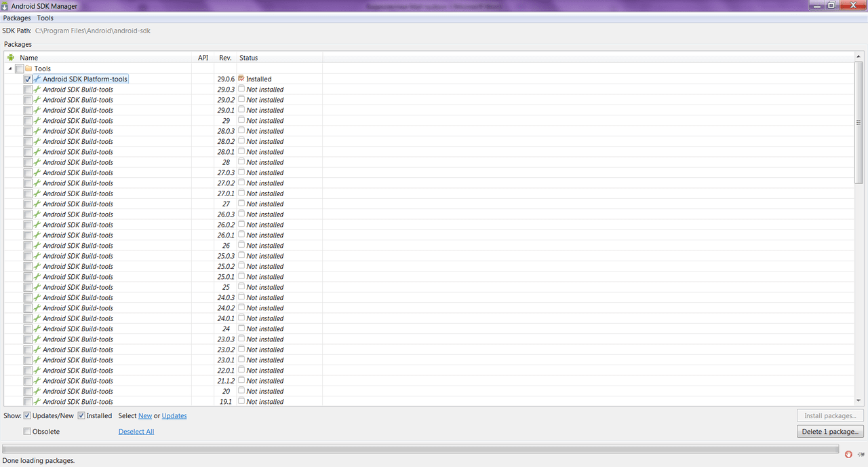Open the SDK Manager log icon at bottom right
This screenshot has width=868, height=467.
click(861, 454)
